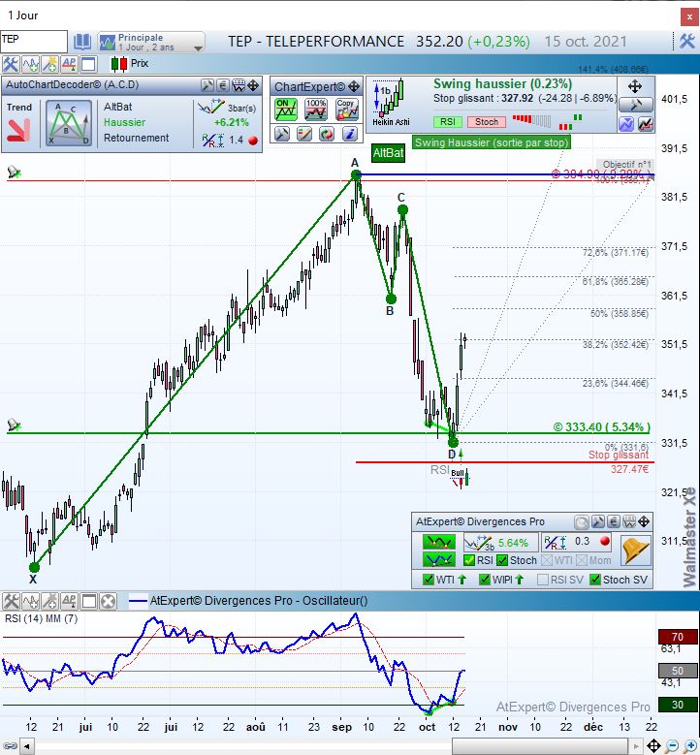This screenshot has width=700, height=755.
Task: Click the bearish divergence green icon (top)
Action: [438, 542]
